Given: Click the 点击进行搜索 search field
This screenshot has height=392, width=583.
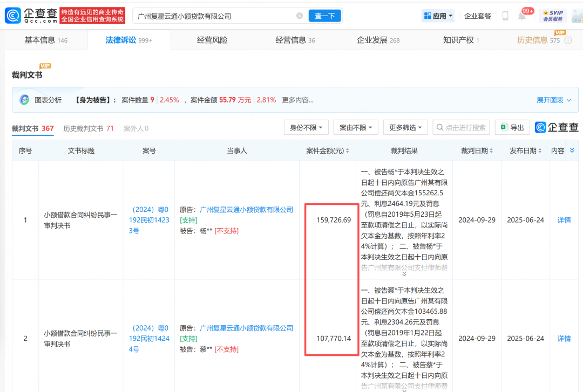Looking at the screenshot, I should (462, 128).
